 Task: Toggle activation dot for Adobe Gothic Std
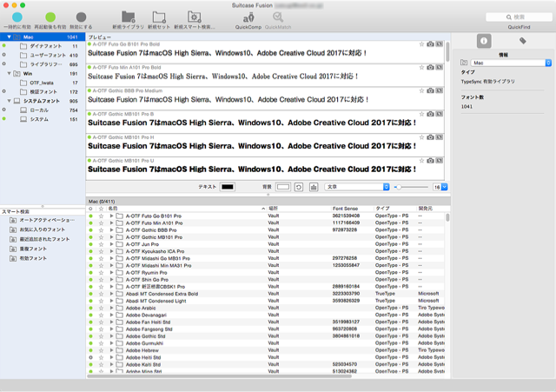(90, 336)
